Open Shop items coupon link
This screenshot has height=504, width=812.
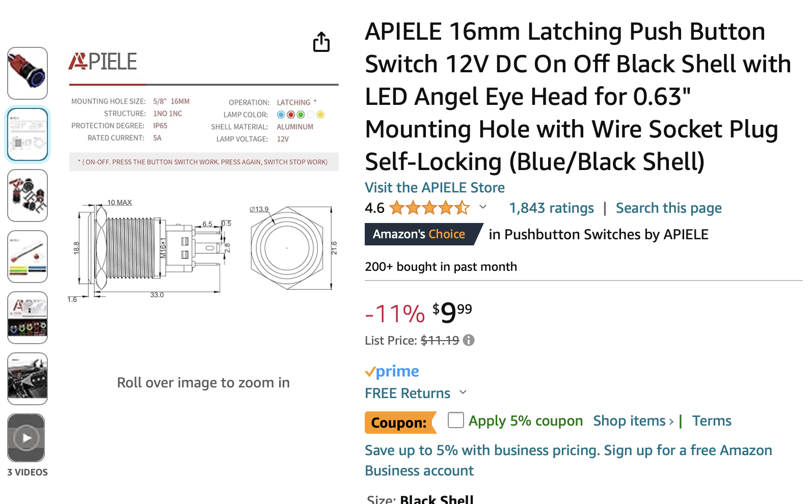coord(633,421)
